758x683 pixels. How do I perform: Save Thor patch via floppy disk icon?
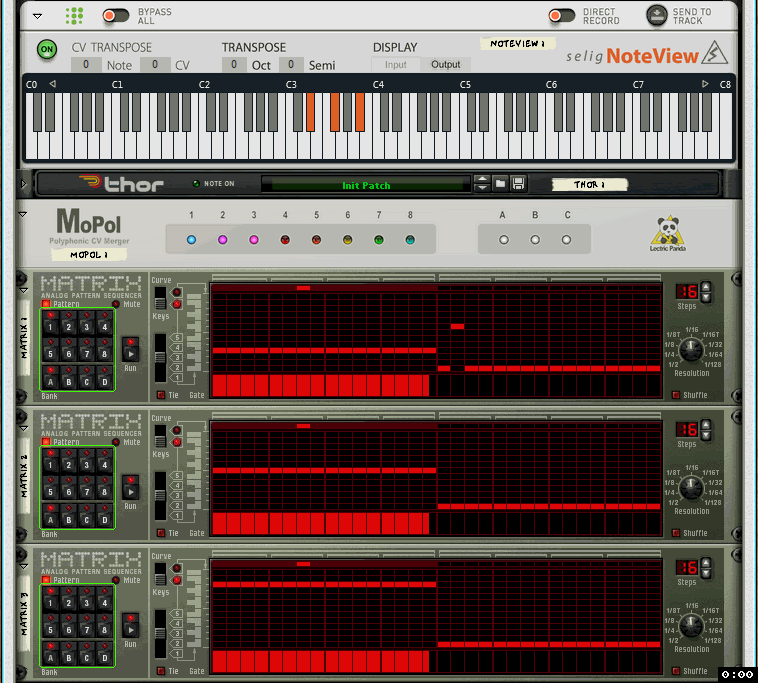click(518, 184)
